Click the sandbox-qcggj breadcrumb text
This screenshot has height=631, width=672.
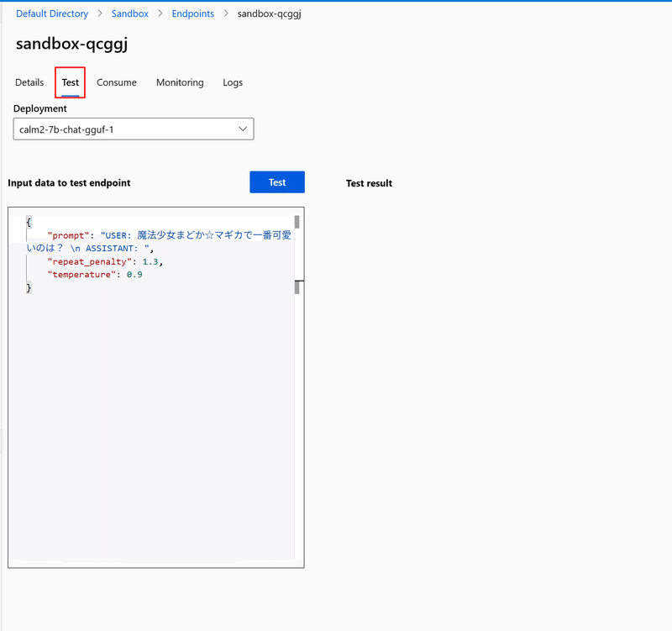269,13
